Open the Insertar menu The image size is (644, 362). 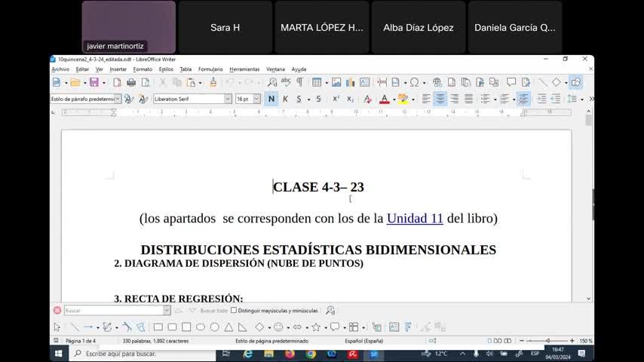118,69
